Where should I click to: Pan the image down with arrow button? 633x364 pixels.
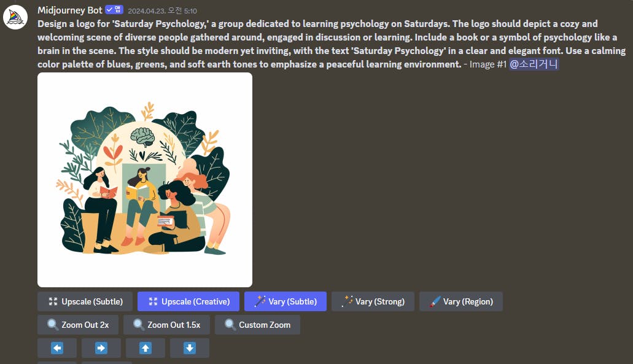pyautogui.click(x=190, y=348)
